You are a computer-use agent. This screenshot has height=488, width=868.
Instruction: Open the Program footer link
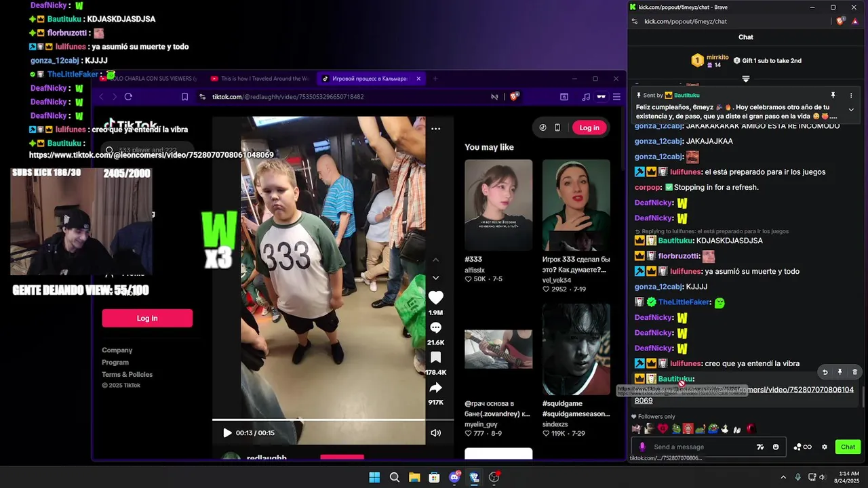115,363
